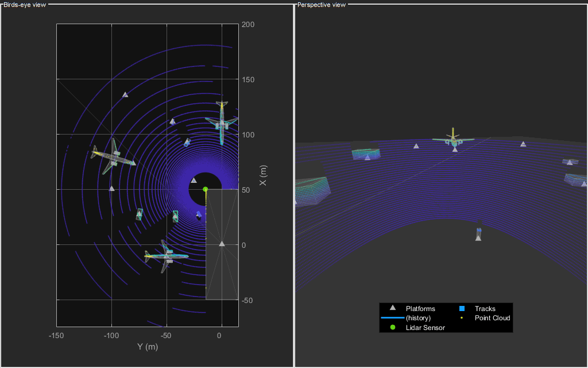Image resolution: width=588 pixels, height=368 pixels.
Task: Select the airplane near X 100 at top right of birds-eye view
Action: 222,122
